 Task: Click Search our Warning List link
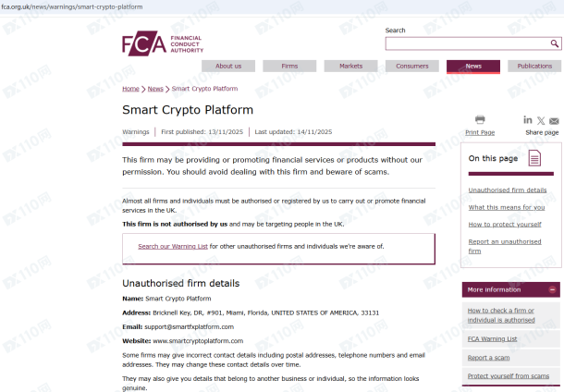click(x=172, y=246)
